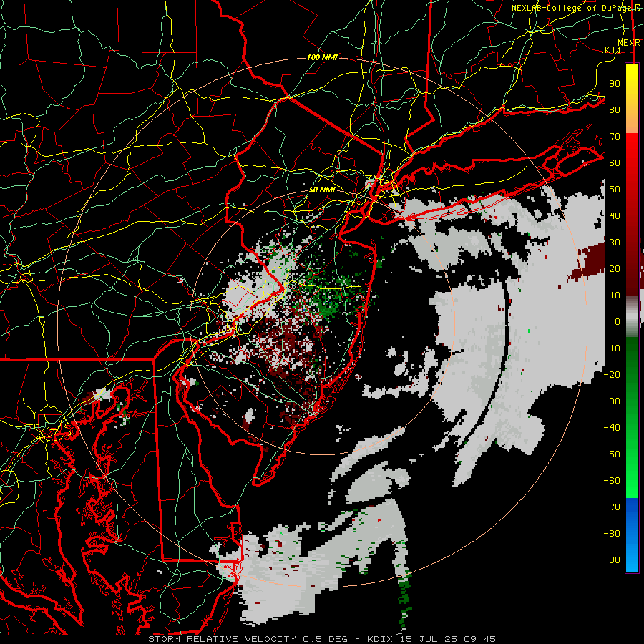Viewport: 644px width, 644px height.
Task: Click the 30 value on the velocity scale
Action: pos(615,243)
